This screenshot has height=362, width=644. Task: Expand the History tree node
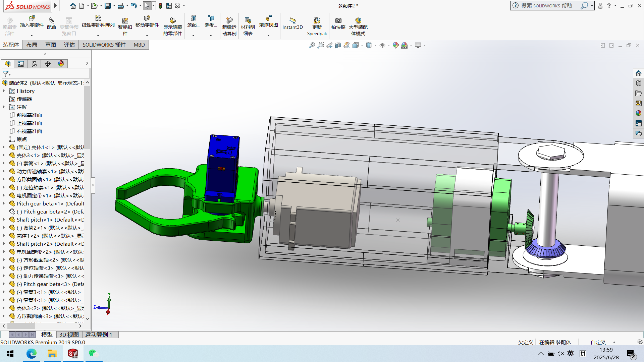tap(4, 91)
